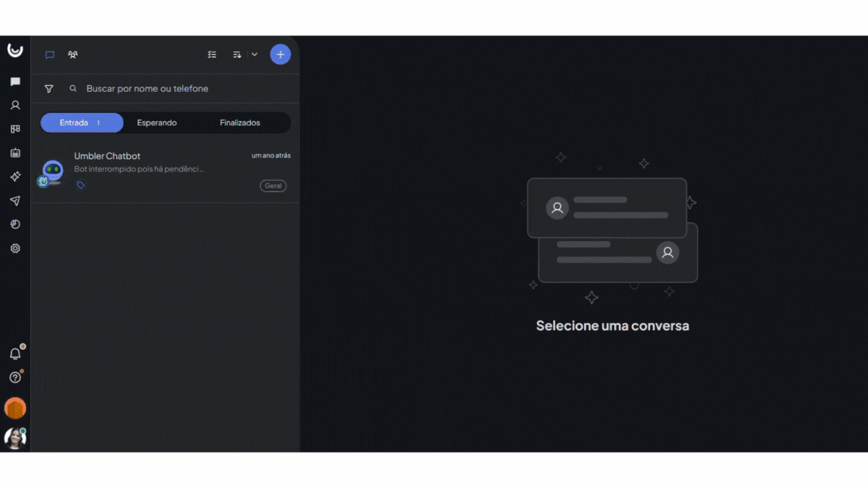Switch to the Esperando tab
This screenshot has height=488, width=868.
tap(157, 122)
